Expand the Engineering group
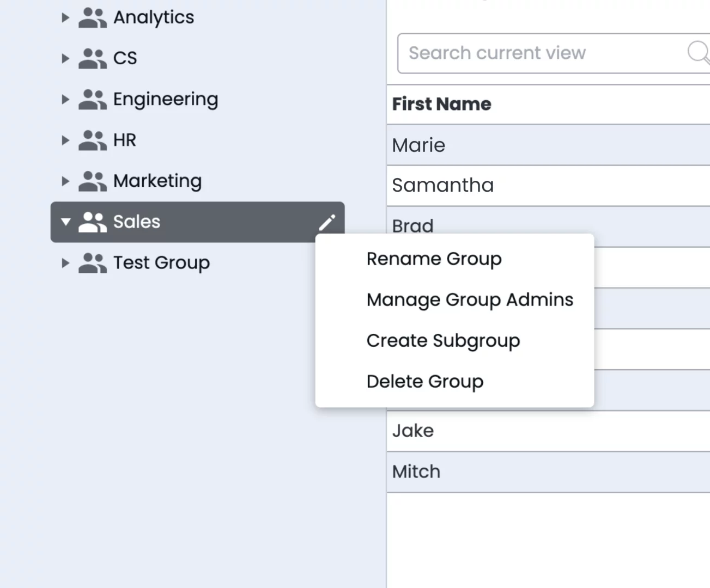The image size is (710, 588). [x=65, y=99]
